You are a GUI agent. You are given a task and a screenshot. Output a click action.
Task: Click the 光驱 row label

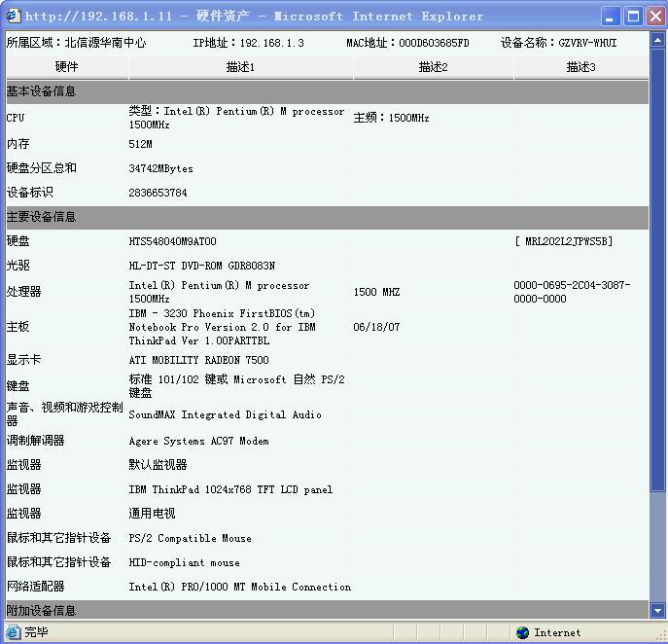pos(18,266)
